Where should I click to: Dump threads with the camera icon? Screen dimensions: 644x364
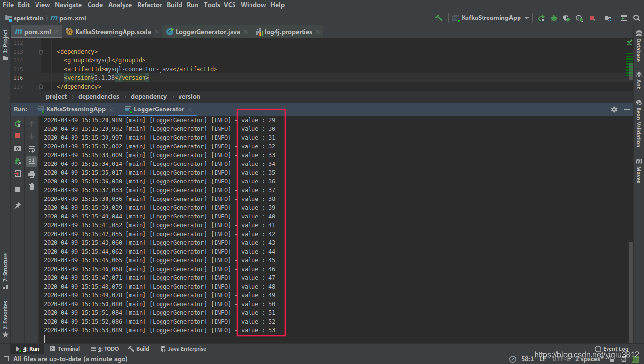coord(18,149)
